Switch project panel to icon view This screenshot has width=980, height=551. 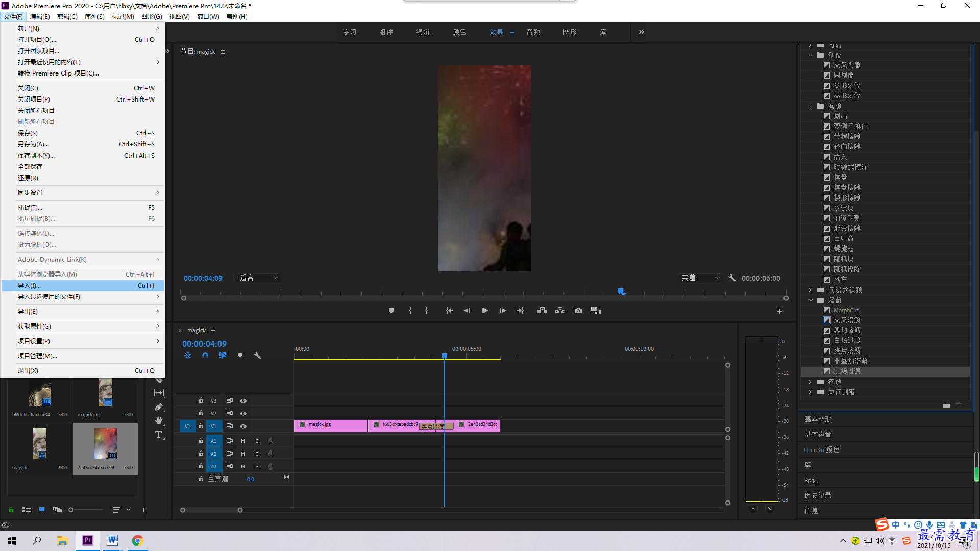42,510
